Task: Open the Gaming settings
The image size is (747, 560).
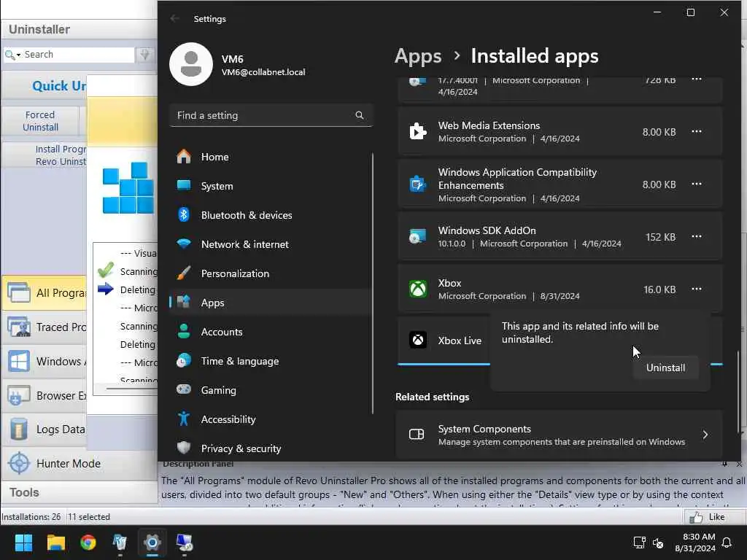Action: [271, 390]
